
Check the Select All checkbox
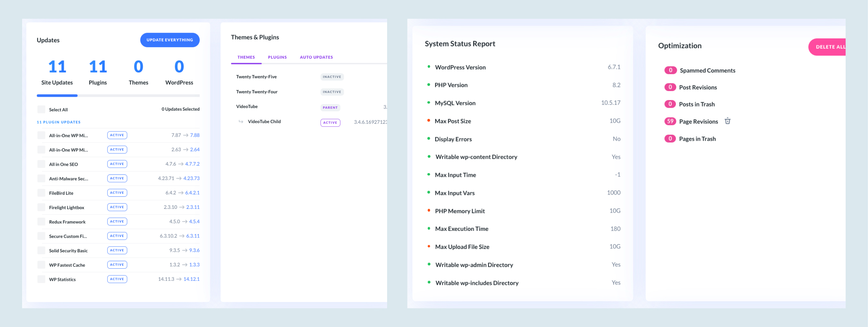(x=41, y=109)
